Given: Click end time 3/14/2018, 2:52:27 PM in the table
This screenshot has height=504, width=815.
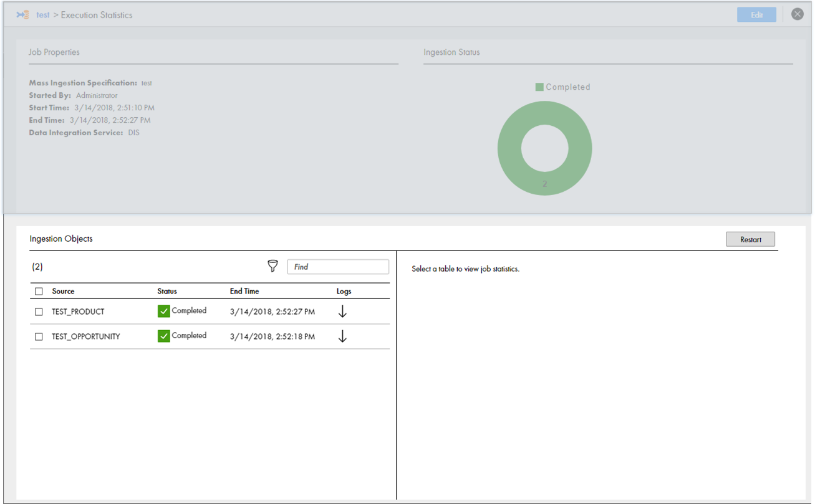Looking at the screenshot, I should click(272, 311).
